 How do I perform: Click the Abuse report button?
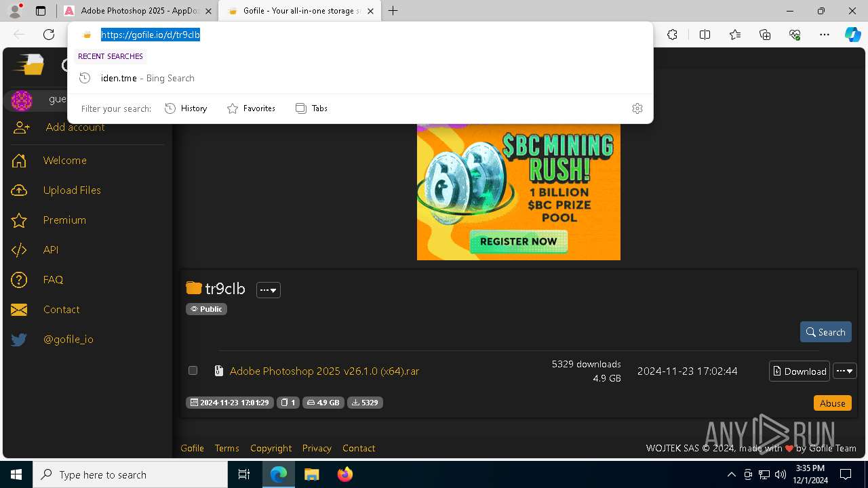pyautogui.click(x=832, y=403)
